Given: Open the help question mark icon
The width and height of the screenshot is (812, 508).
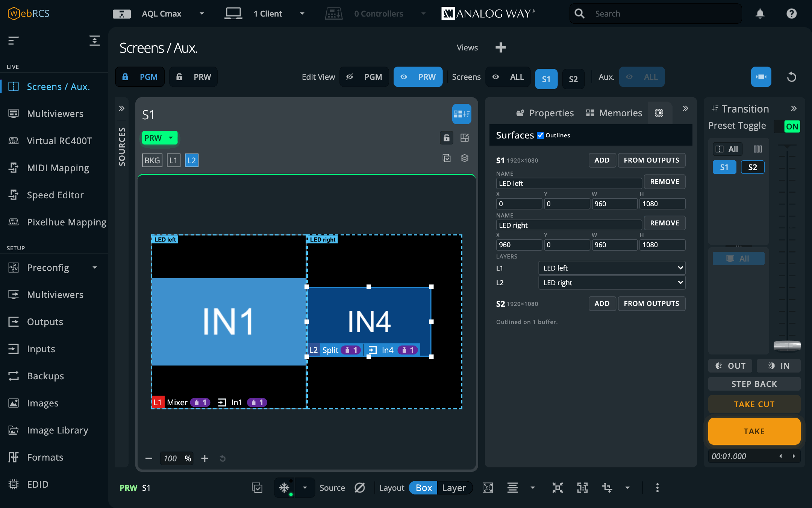Looking at the screenshot, I should pos(791,14).
